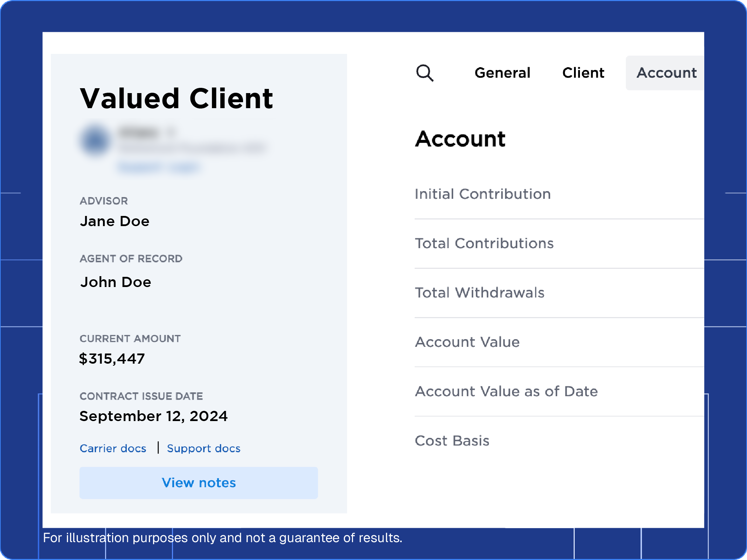Switch to the Client tab

(583, 73)
